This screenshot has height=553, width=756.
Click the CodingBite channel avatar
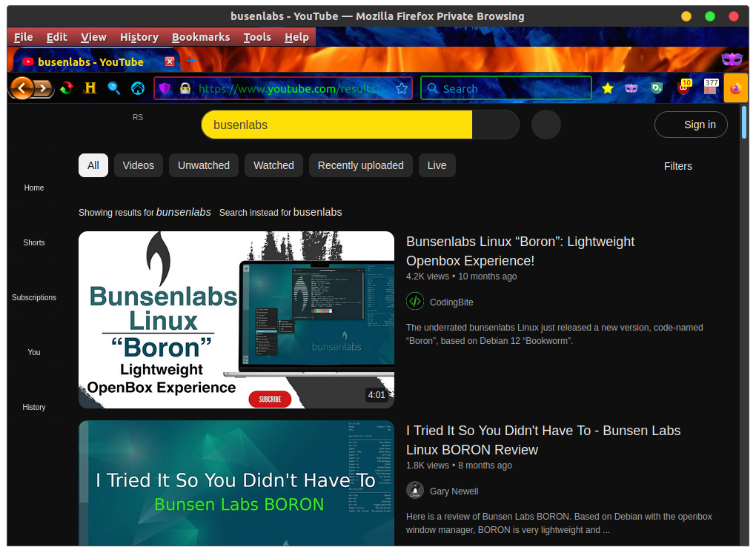coord(415,301)
